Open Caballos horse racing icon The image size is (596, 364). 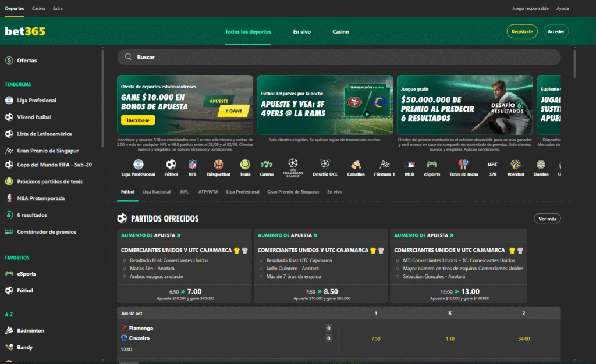355,167
